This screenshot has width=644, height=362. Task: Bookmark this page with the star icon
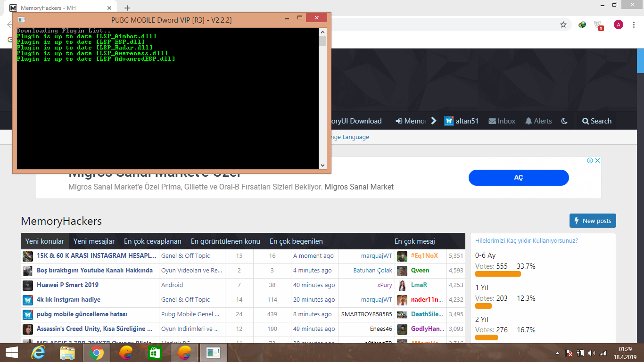563,25
